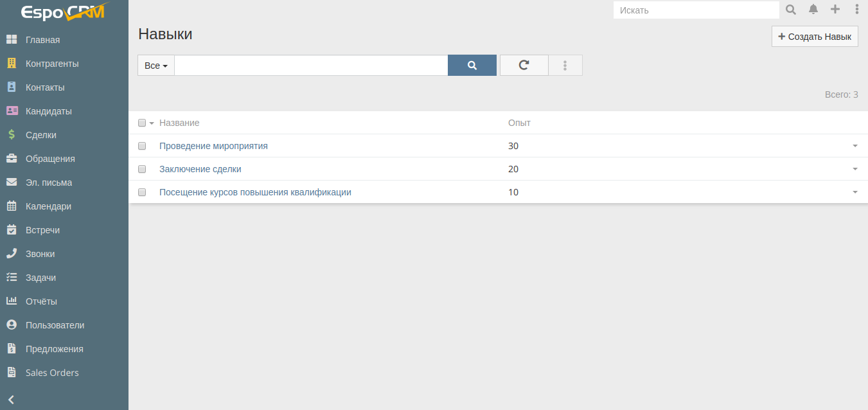Run the list search with the blue magnifier button
The image size is (868, 410).
(x=472, y=65)
